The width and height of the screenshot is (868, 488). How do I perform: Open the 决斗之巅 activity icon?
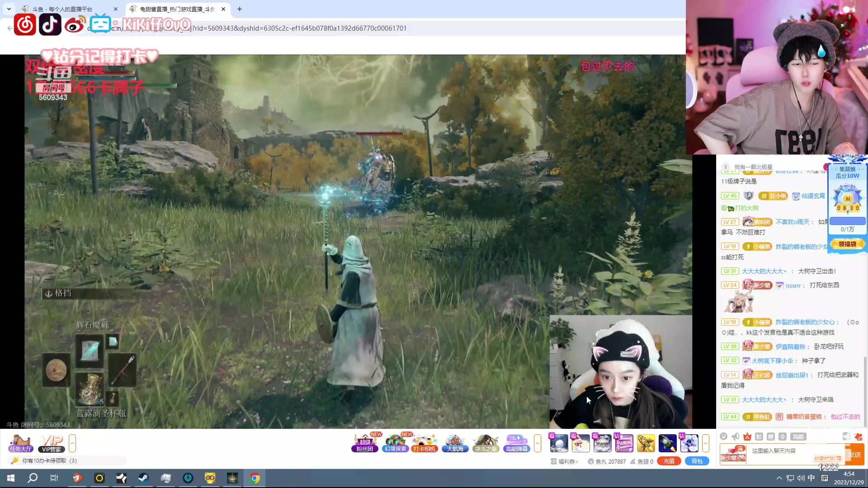[486, 443]
